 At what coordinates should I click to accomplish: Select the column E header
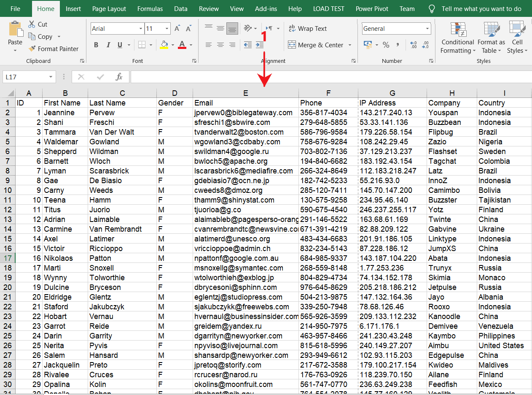point(246,93)
